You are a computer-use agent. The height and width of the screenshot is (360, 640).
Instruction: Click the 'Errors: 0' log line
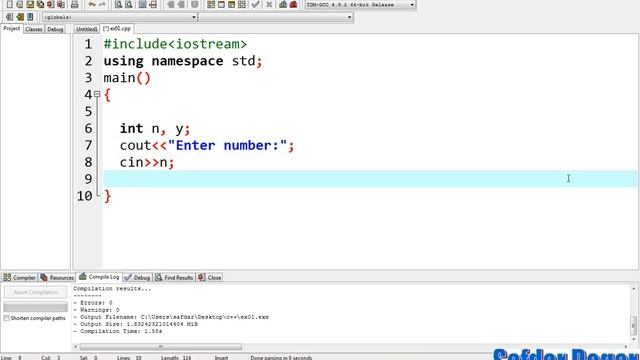pyautogui.click(x=93, y=303)
